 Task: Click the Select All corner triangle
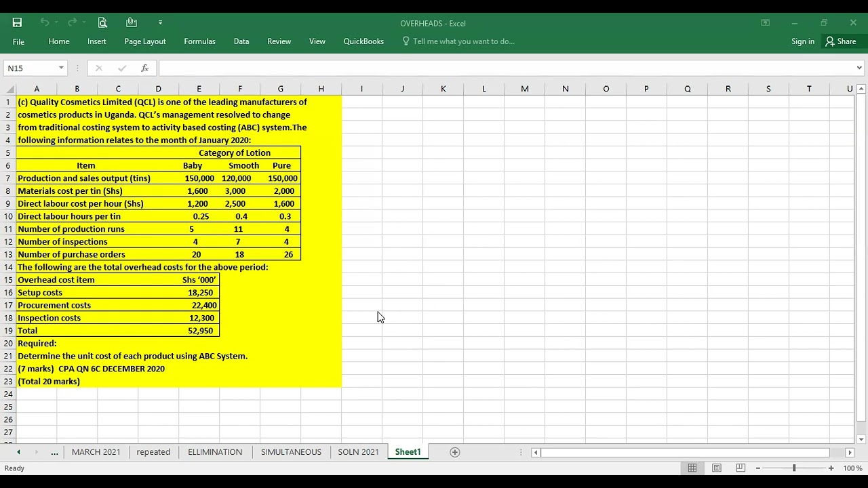[x=9, y=89]
